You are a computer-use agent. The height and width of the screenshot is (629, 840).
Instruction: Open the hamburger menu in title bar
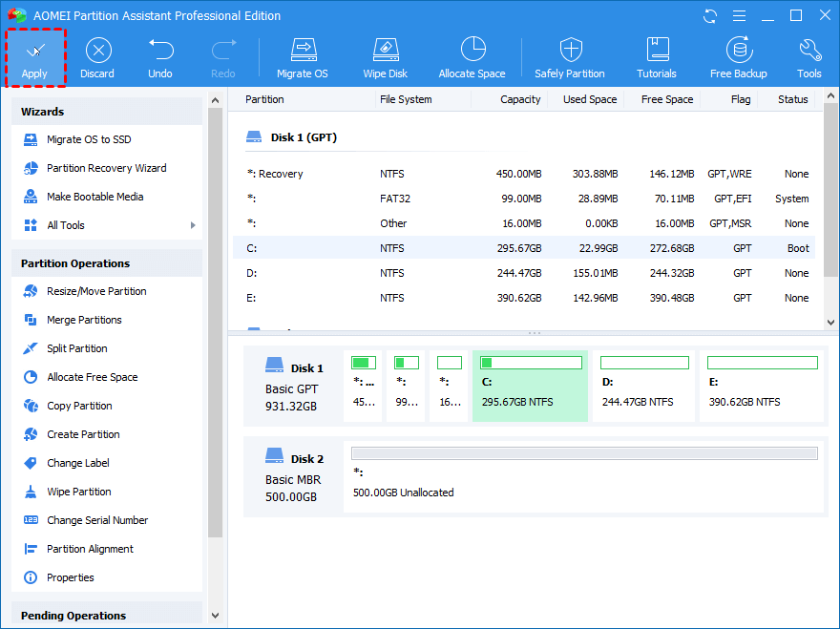pos(738,16)
